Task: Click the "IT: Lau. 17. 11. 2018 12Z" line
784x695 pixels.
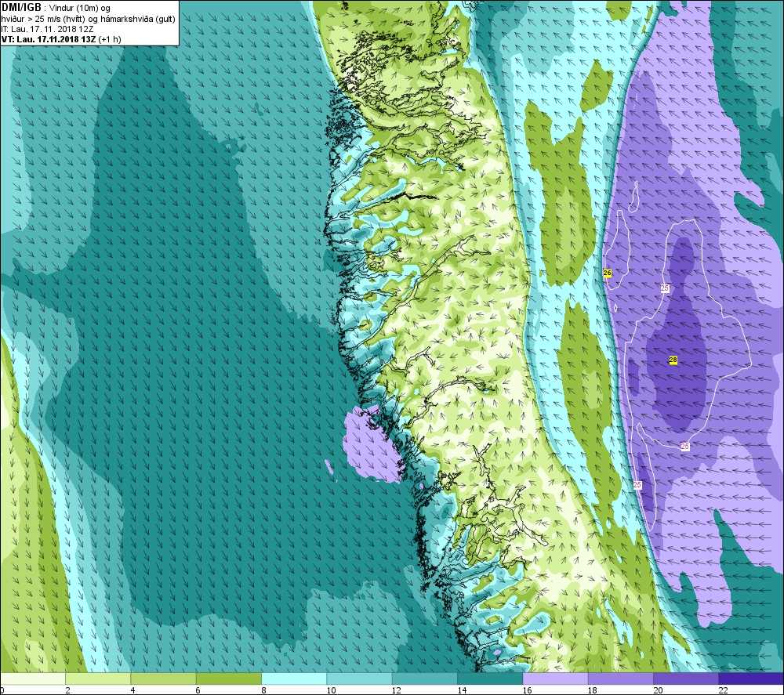Action: pyautogui.click(x=47, y=29)
